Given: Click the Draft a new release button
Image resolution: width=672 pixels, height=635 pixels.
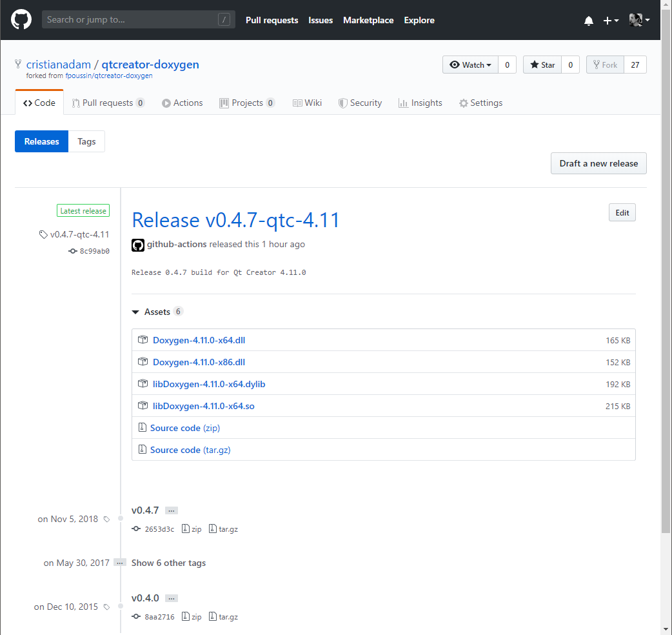Looking at the screenshot, I should coord(598,163).
